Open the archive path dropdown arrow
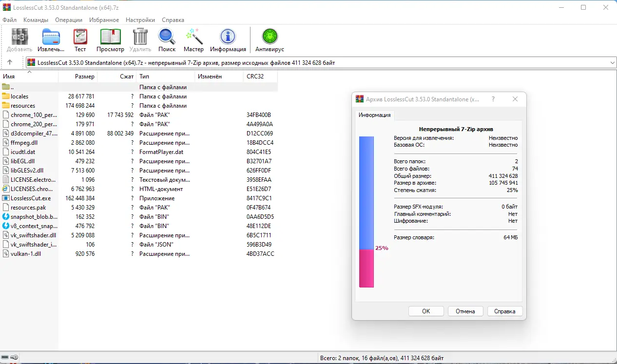Image resolution: width=617 pixels, height=364 pixels. coord(613,62)
